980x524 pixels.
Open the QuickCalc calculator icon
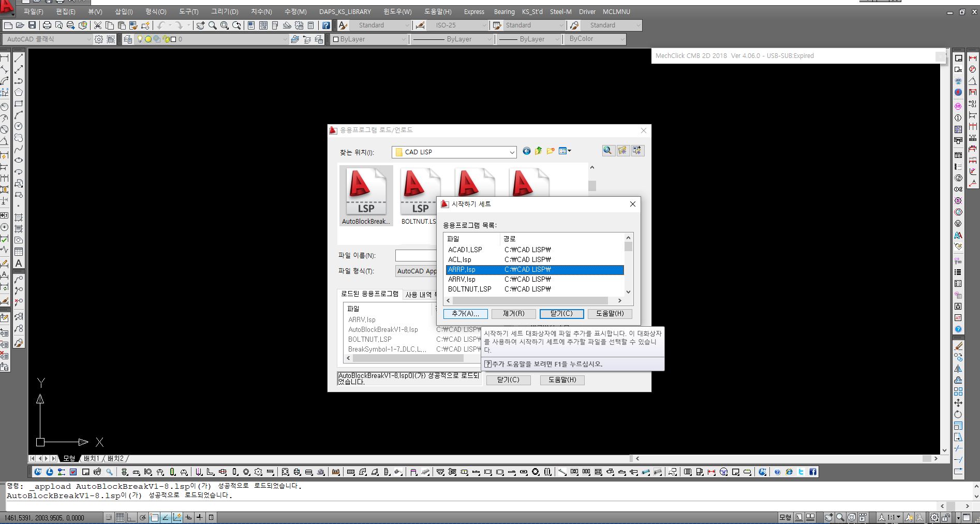pyautogui.click(x=310, y=25)
